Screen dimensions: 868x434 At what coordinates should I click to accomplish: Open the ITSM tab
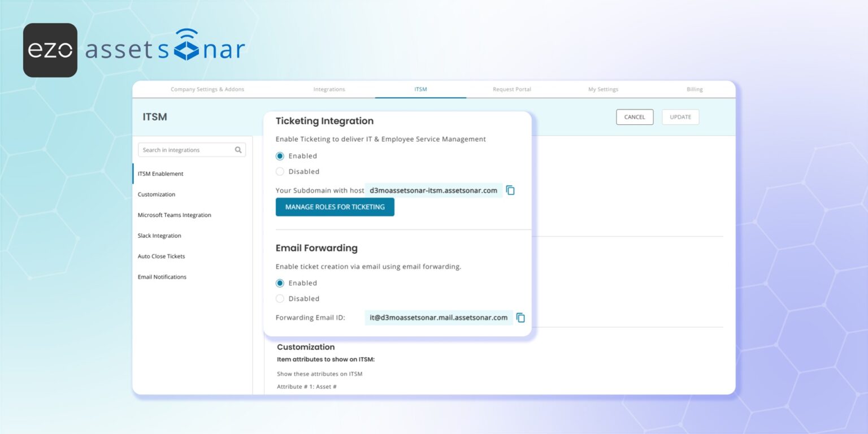coord(420,89)
